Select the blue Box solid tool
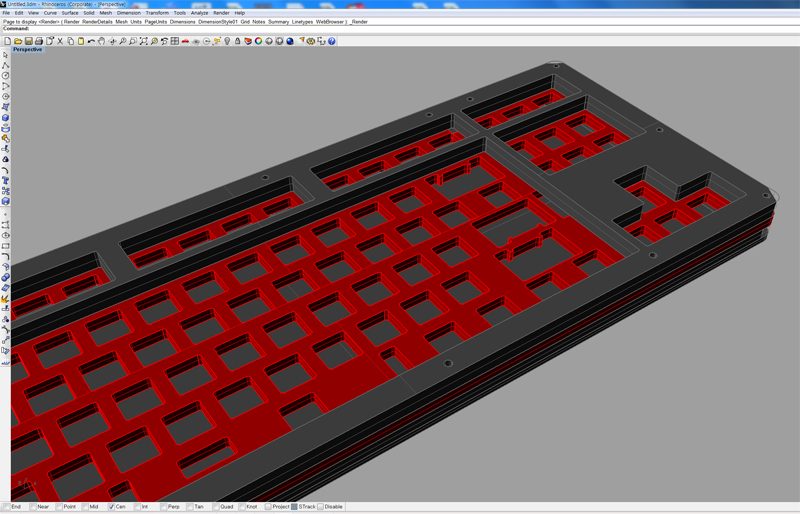The height and width of the screenshot is (514, 800). coord(5,117)
